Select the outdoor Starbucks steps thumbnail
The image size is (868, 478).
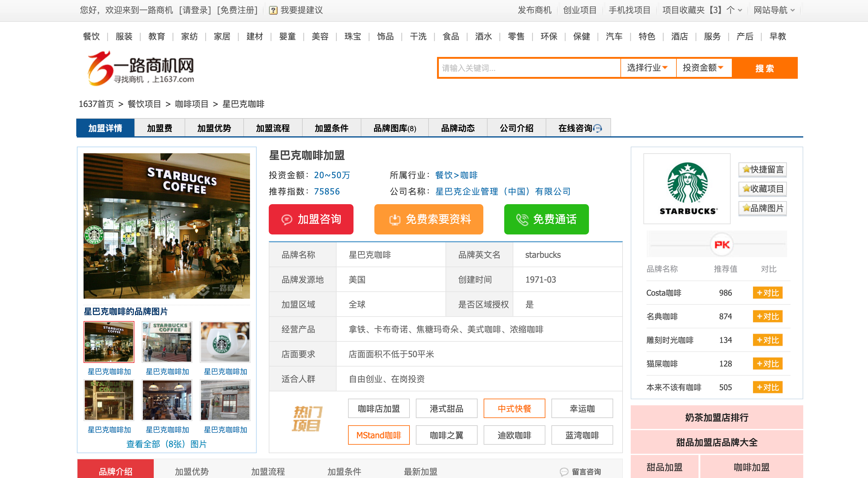pyautogui.click(x=167, y=342)
